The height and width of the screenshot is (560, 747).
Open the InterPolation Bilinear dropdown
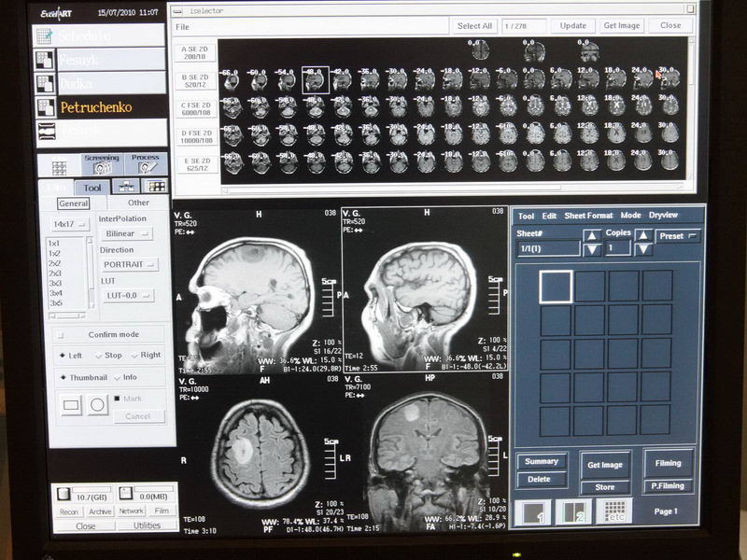(x=127, y=233)
